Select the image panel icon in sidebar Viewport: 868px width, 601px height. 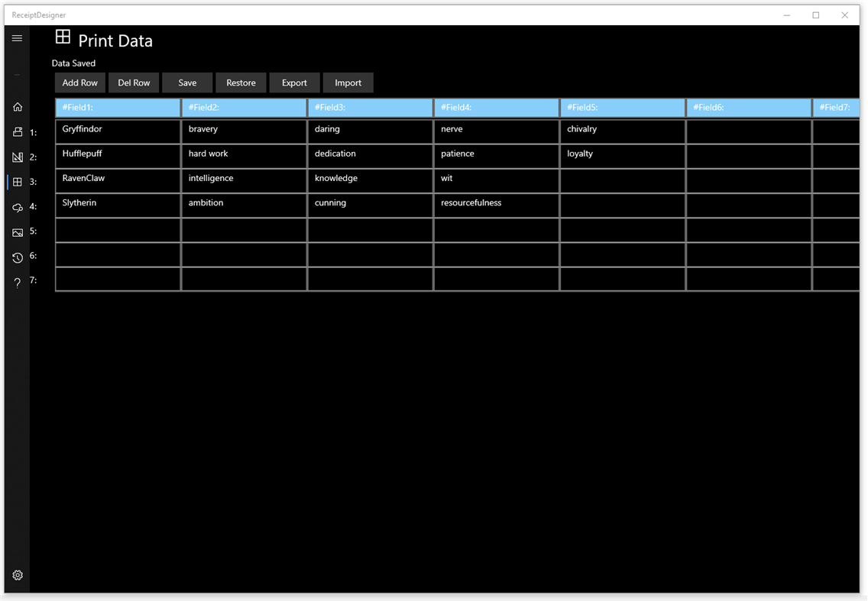coord(17,232)
